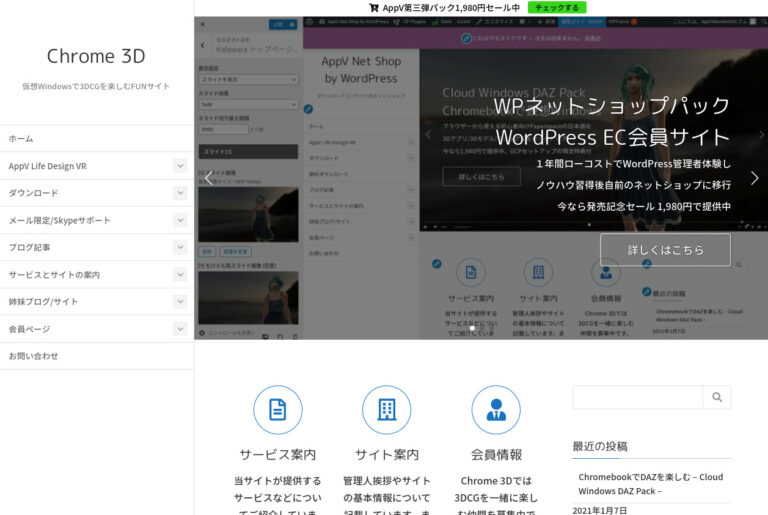Open the ダウンロード menu item
This screenshot has width=768, height=515.
coord(33,193)
